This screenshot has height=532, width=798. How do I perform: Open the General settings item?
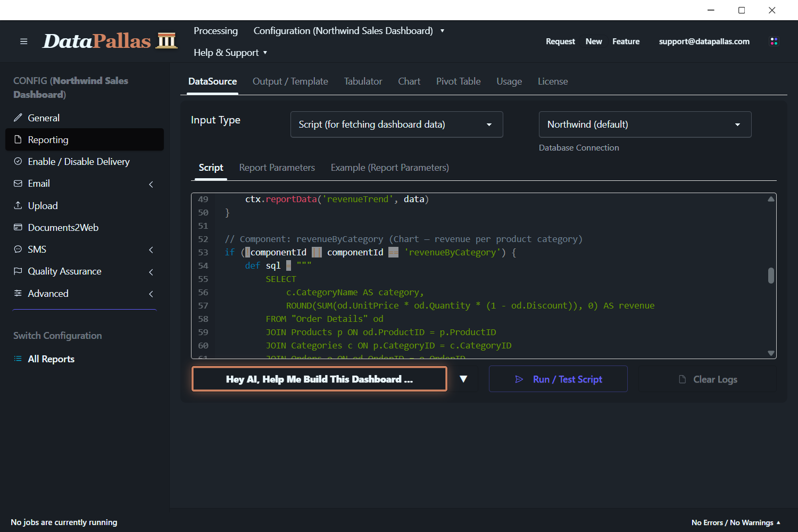(85, 118)
